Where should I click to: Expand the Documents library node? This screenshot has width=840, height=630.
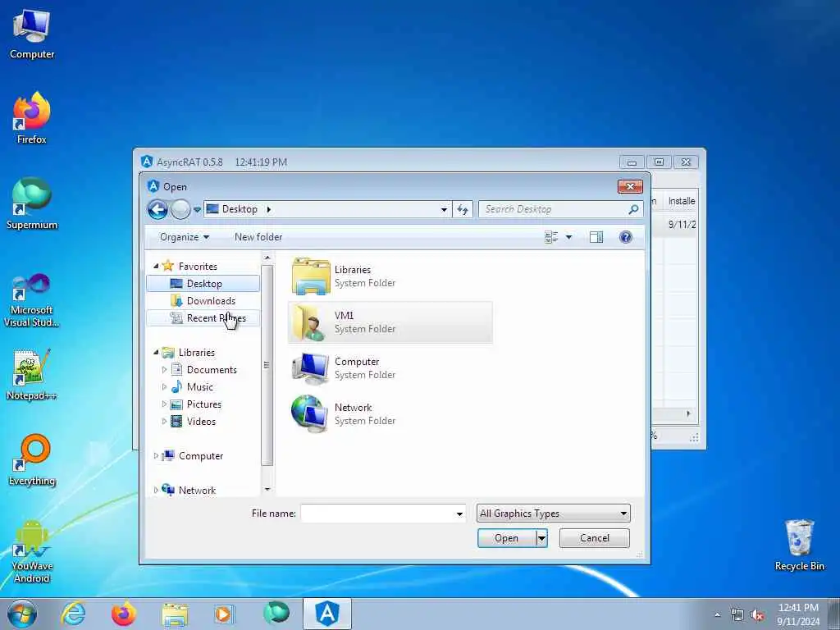click(x=164, y=370)
